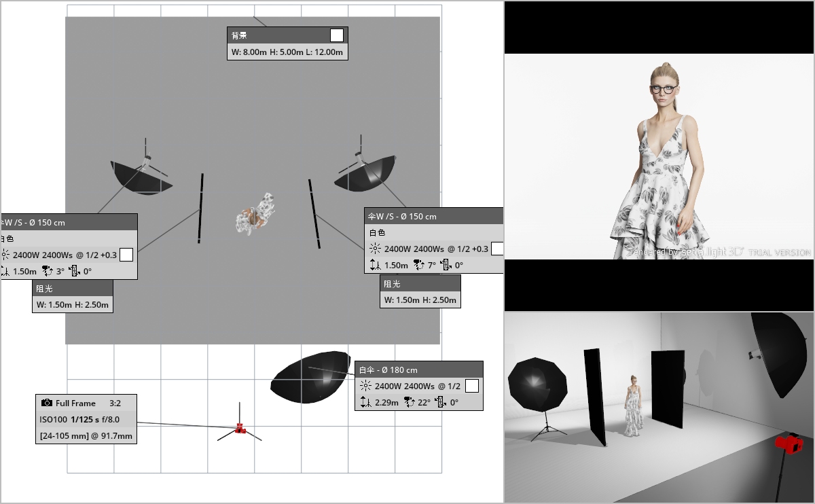This screenshot has width=815, height=504.
Task: Select the right flag panel line in floor plan
Action: [314, 213]
